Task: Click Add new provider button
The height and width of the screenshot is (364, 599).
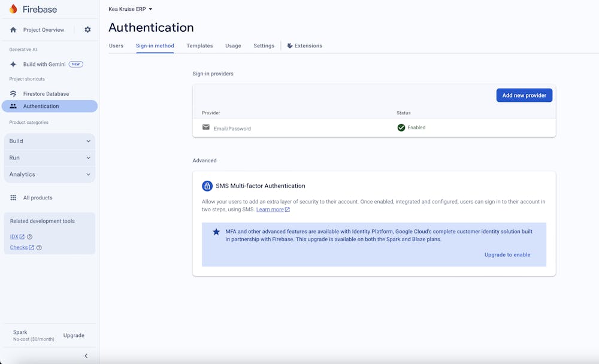Action: point(524,95)
